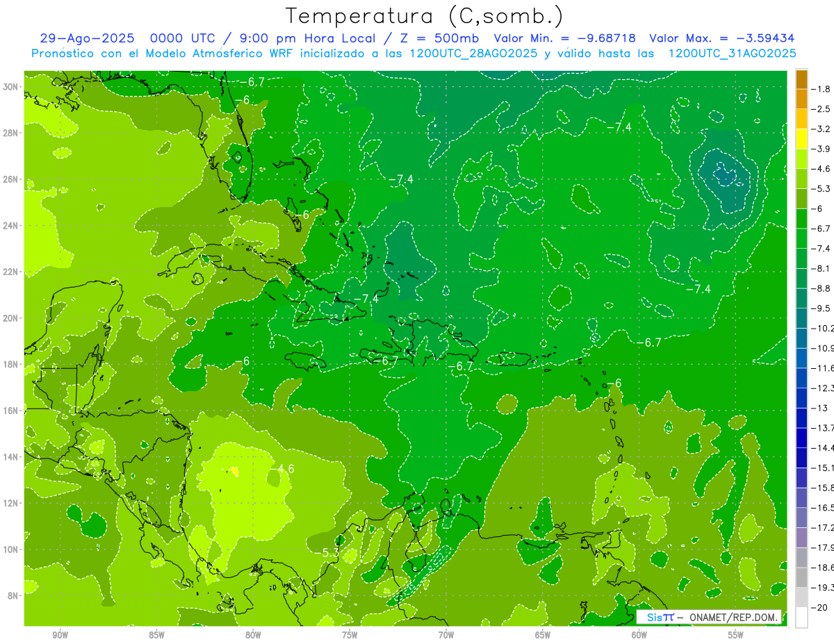The image size is (834, 644).
Task: Click the '18N' latitude label
Action: pyautogui.click(x=12, y=364)
